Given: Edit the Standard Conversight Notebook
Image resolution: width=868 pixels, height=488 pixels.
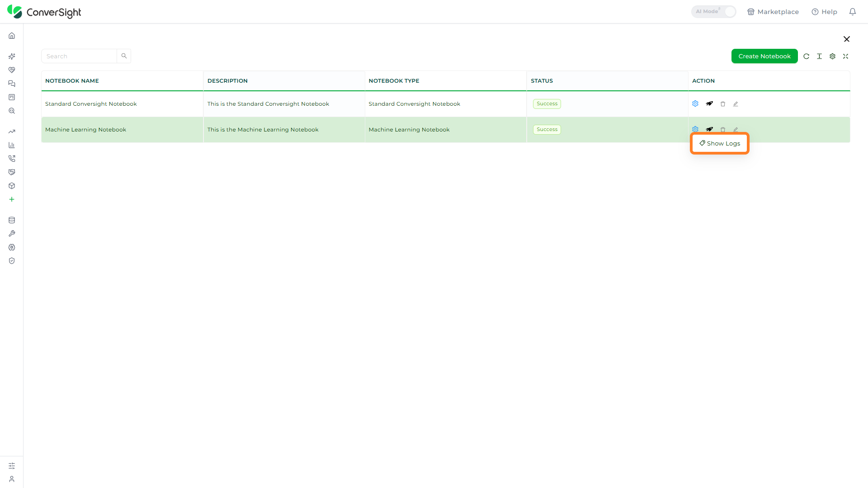Looking at the screenshot, I should point(736,104).
